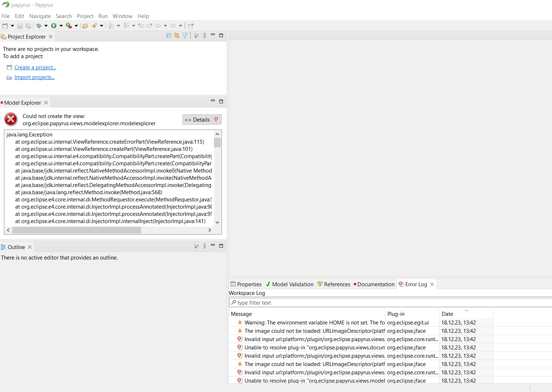This screenshot has height=392, width=552.
Task: Click the Forward navigation arrow
Action: click(x=173, y=26)
